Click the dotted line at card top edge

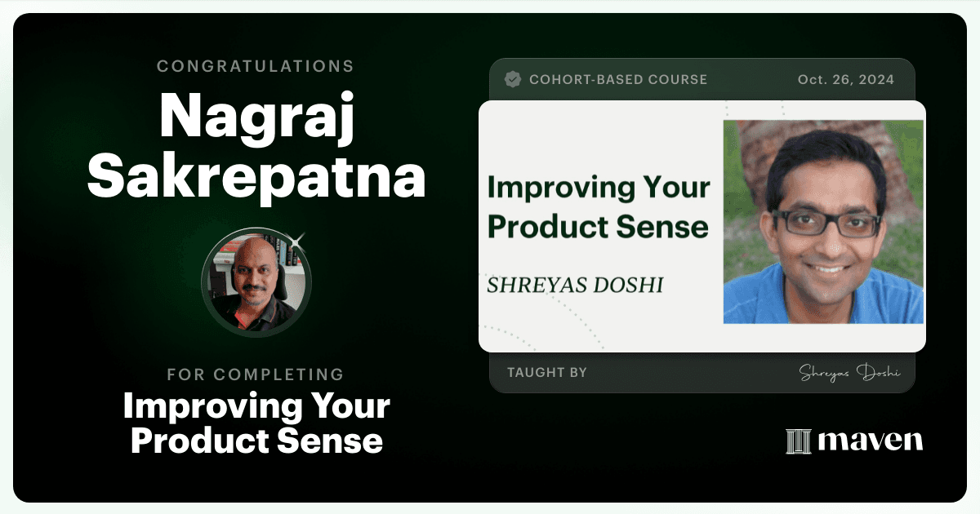[782, 107]
